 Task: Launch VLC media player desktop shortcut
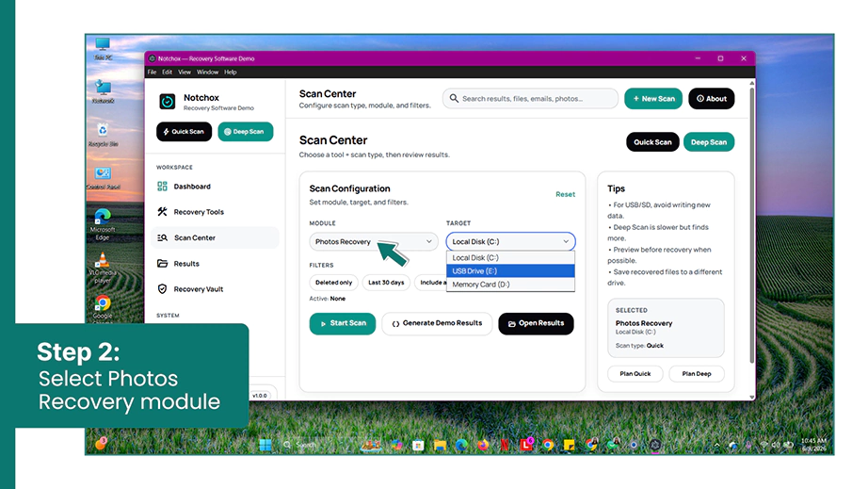(103, 268)
